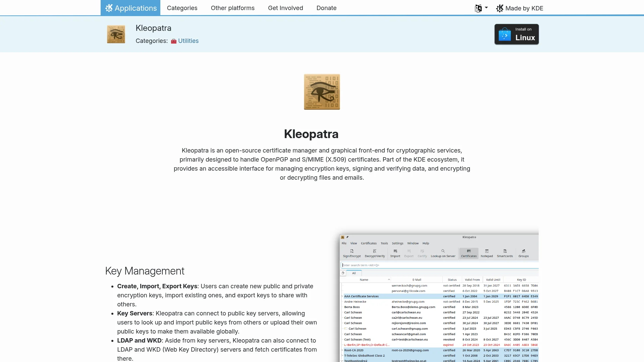Open the Certificates menu in the screenshot menubar

(x=369, y=243)
